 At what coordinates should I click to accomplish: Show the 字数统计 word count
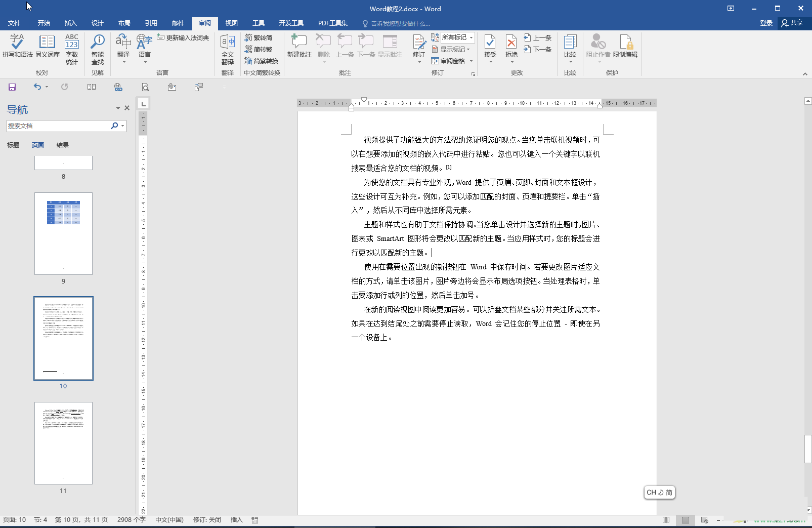tap(72, 49)
